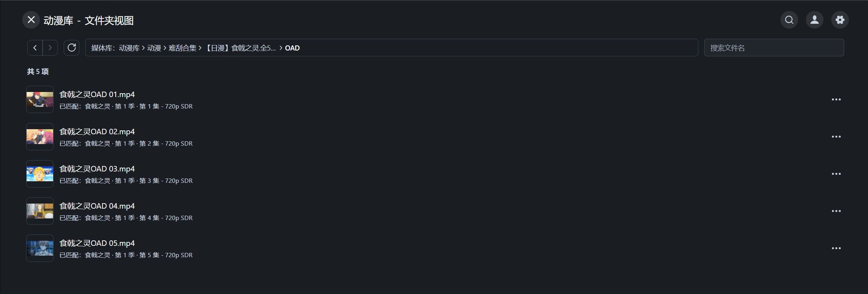
Task: Navigate to the 动漫库 breadcrumb
Action: 129,48
